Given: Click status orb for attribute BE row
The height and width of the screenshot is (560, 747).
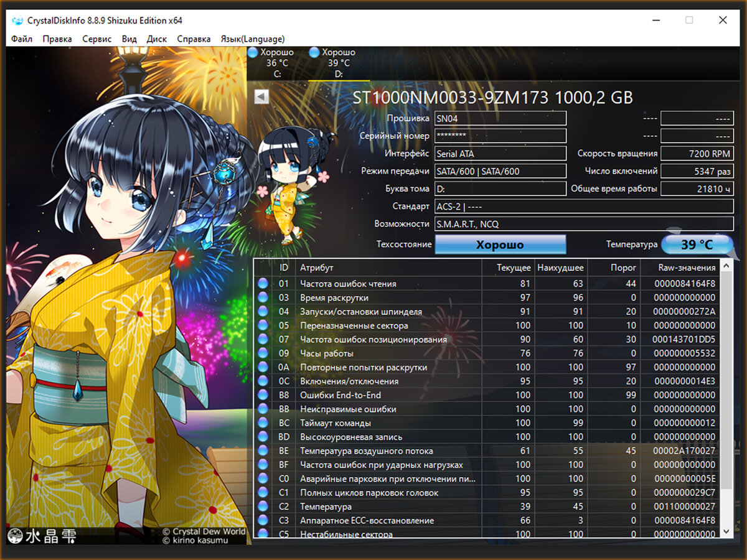Looking at the screenshot, I should (263, 450).
